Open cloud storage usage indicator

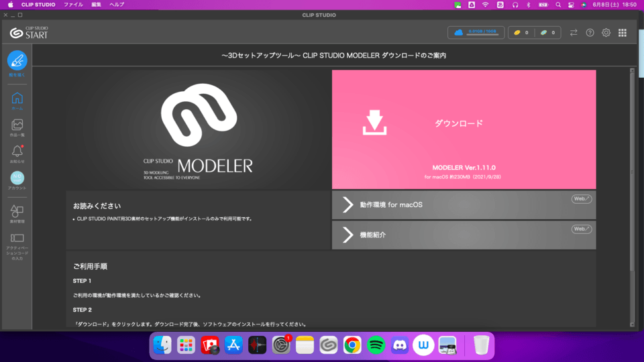click(x=476, y=32)
